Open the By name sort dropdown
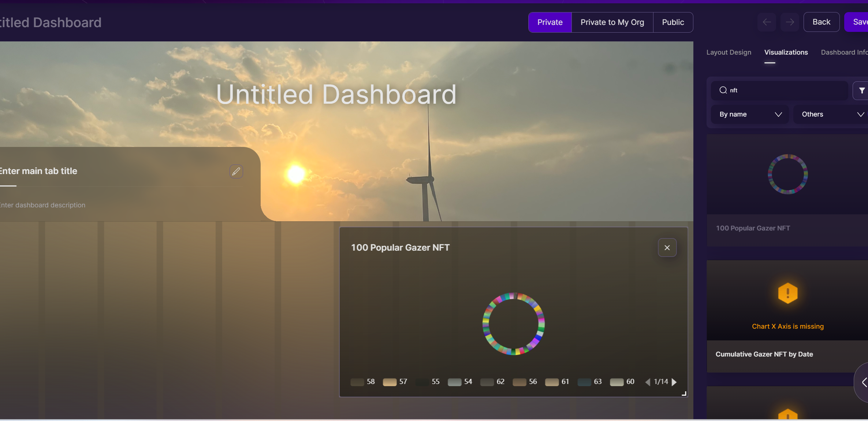The width and height of the screenshot is (868, 421). click(750, 114)
